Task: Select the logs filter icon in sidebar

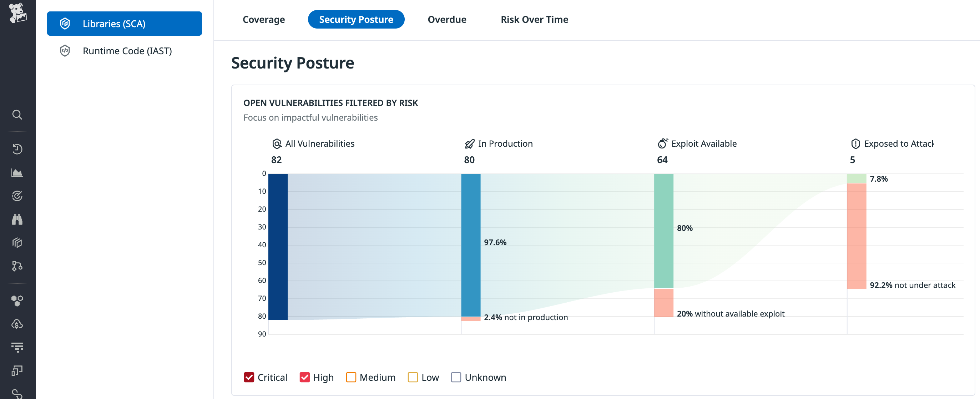Action: coord(17,347)
